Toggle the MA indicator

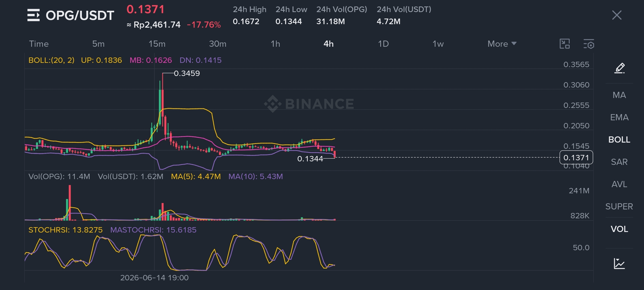(x=619, y=95)
